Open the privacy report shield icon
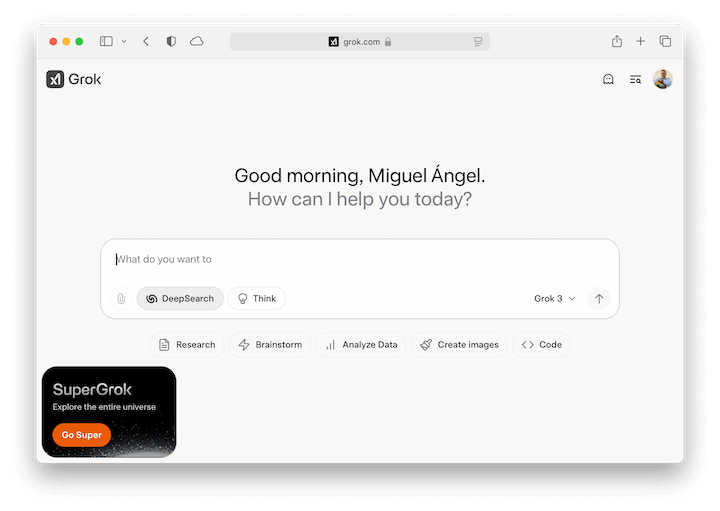The width and height of the screenshot is (720, 511). [171, 41]
